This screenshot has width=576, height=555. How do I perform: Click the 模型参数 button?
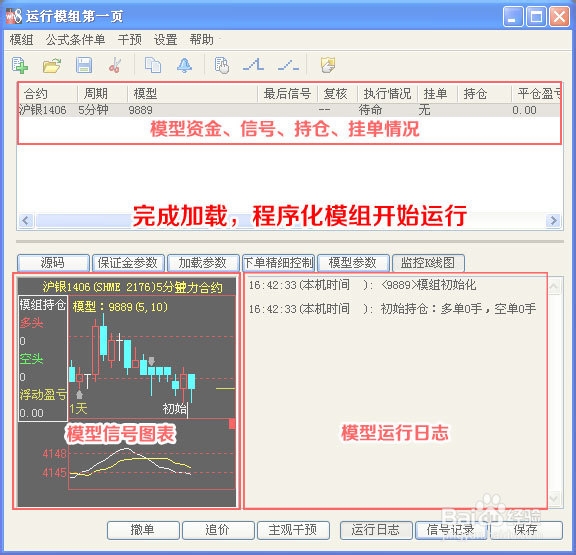click(353, 263)
